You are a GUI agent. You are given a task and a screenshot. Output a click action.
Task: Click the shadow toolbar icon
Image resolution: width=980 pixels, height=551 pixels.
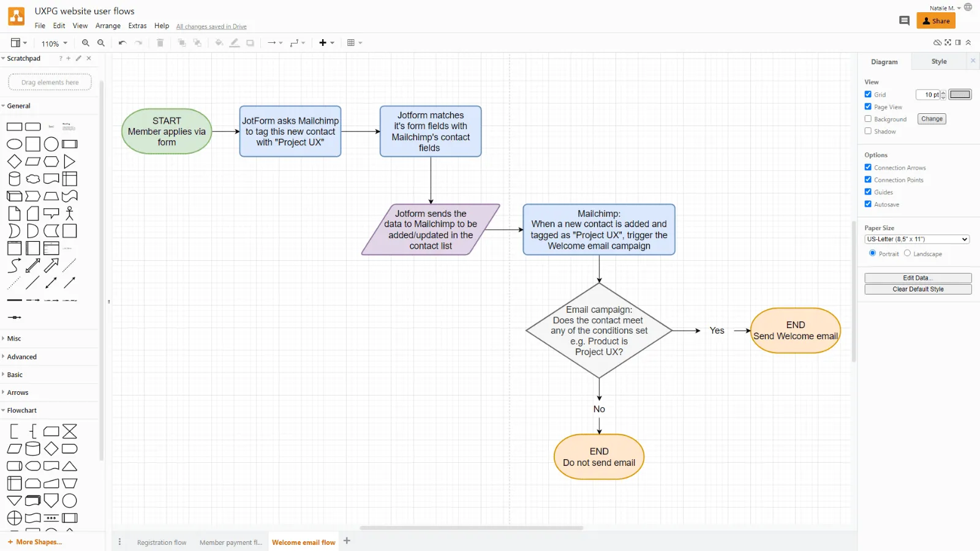click(x=251, y=43)
